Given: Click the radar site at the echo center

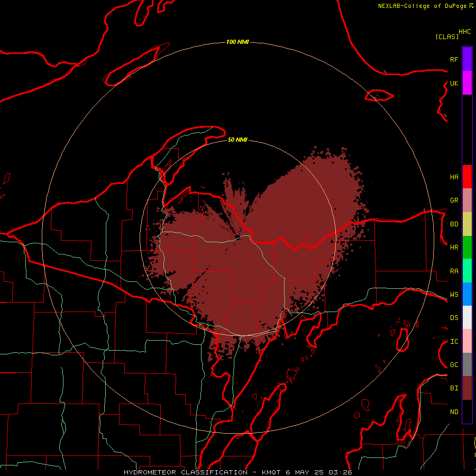Looking at the screenshot, I should point(237,237).
